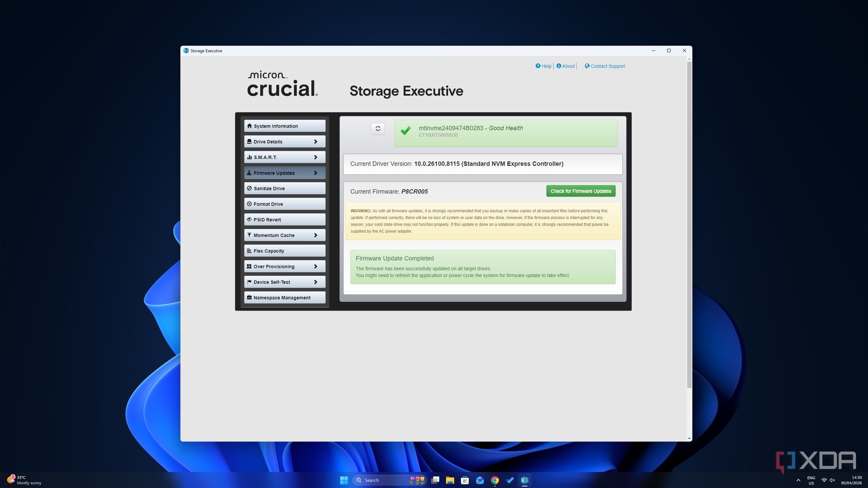Open the To Do checkmark app in taskbar
Image resolution: width=868 pixels, height=488 pixels.
point(509,480)
